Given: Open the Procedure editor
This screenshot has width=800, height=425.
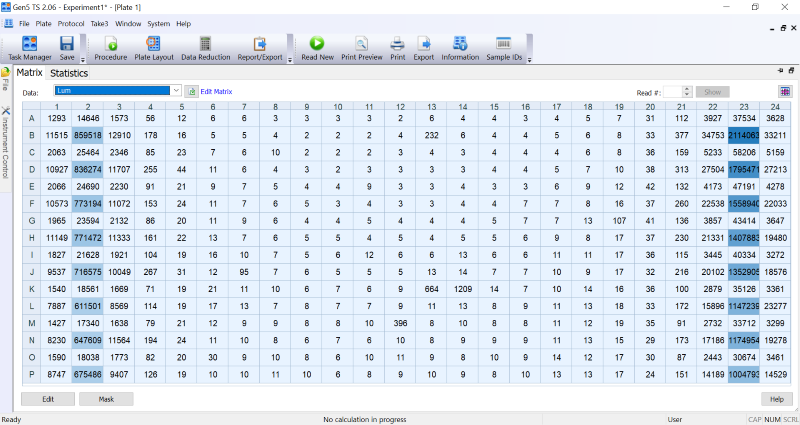Looking at the screenshot, I should pyautogui.click(x=110, y=48).
